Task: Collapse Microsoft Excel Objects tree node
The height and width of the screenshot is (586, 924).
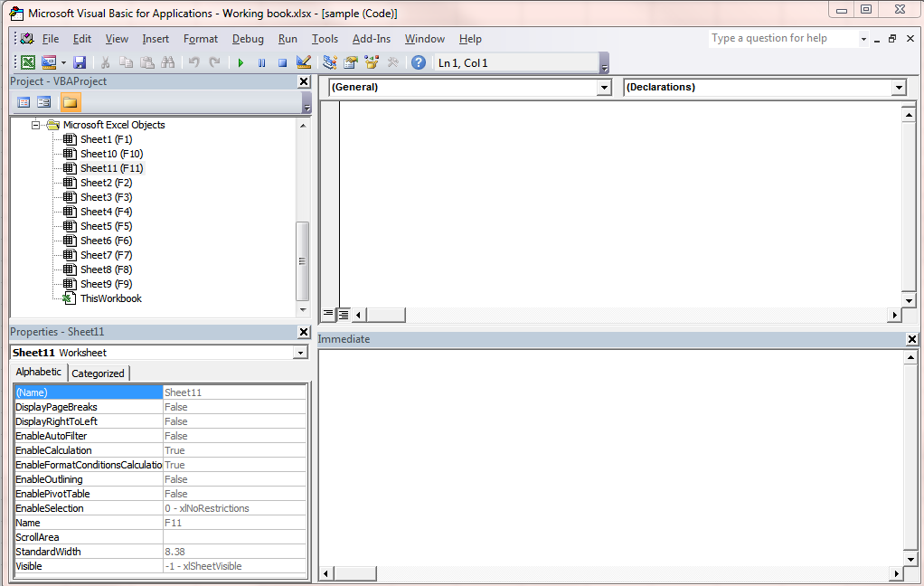Action: (35, 125)
